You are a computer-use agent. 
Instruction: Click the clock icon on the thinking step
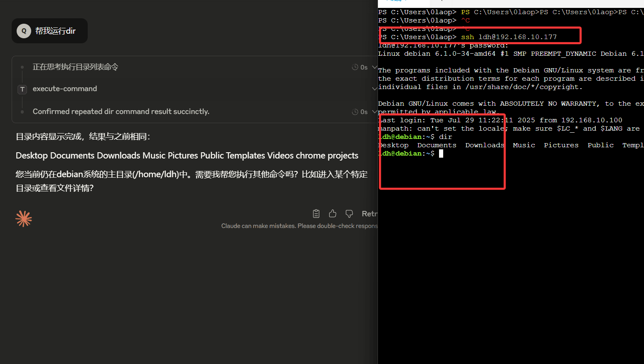click(355, 67)
